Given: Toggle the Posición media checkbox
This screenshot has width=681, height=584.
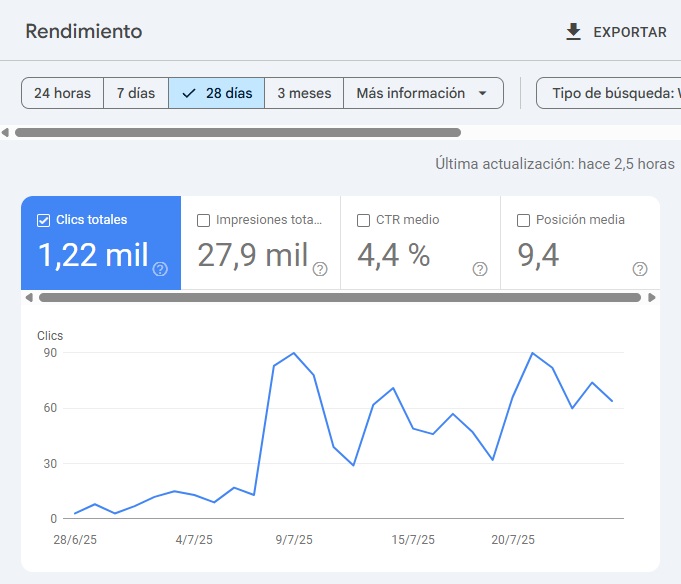Looking at the screenshot, I should pos(523,220).
